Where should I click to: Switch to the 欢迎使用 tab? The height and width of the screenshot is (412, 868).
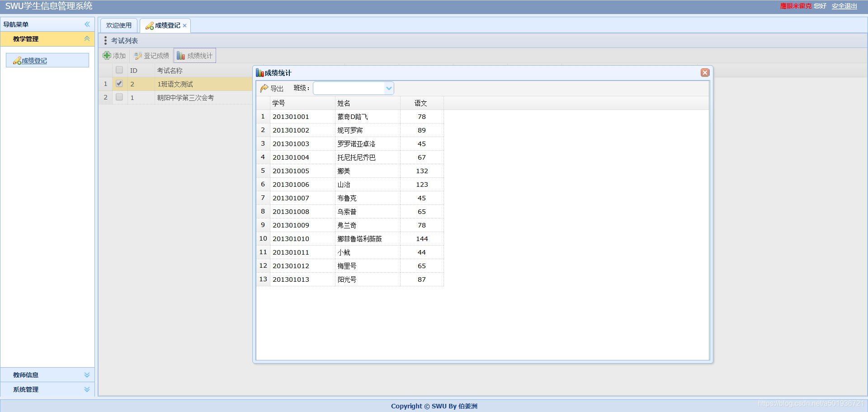(119, 26)
